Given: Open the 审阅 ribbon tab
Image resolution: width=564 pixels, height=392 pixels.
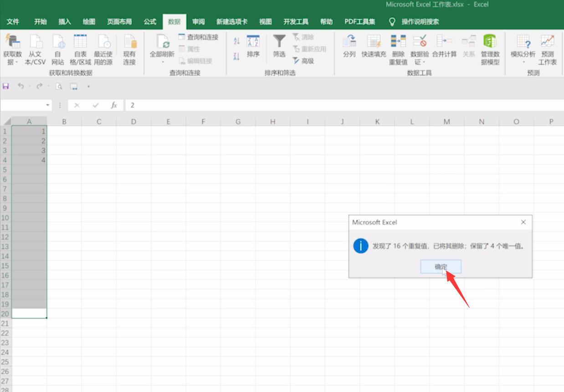Looking at the screenshot, I should pos(198,21).
